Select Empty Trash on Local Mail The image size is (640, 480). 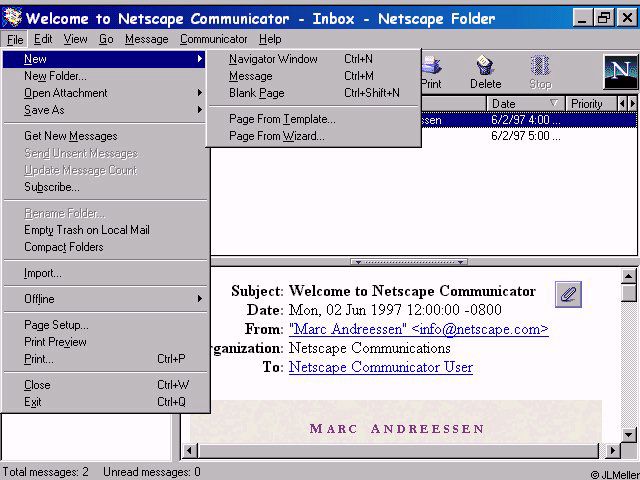pyautogui.click(x=104, y=230)
